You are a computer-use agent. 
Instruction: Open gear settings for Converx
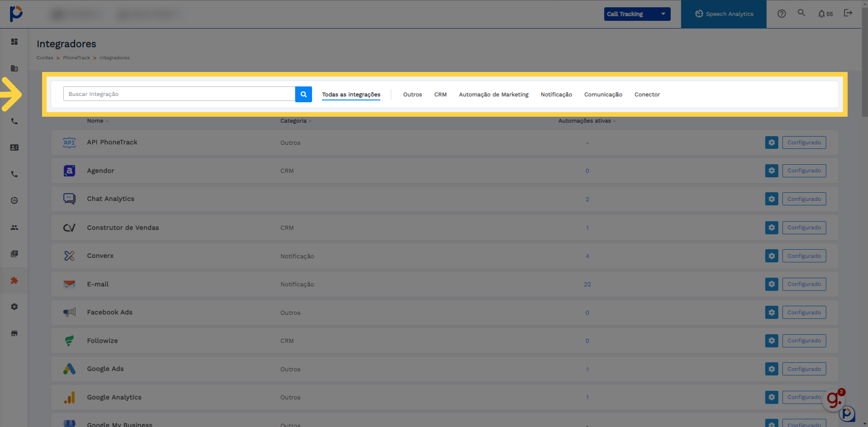772,256
